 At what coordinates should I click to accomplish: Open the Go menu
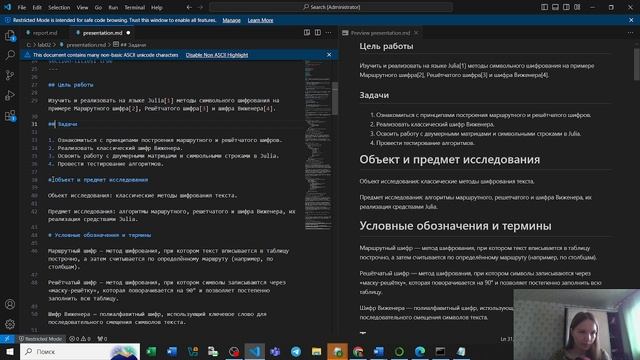pos(98,7)
